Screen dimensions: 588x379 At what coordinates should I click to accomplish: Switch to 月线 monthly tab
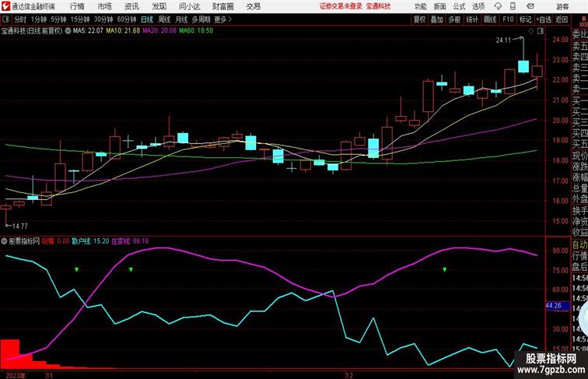181,19
